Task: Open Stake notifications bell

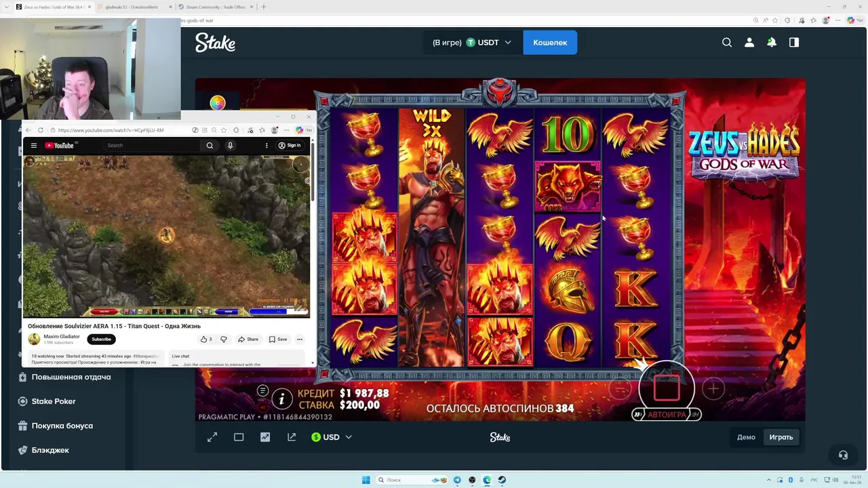Action: pyautogui.click(x=772, y=42)
